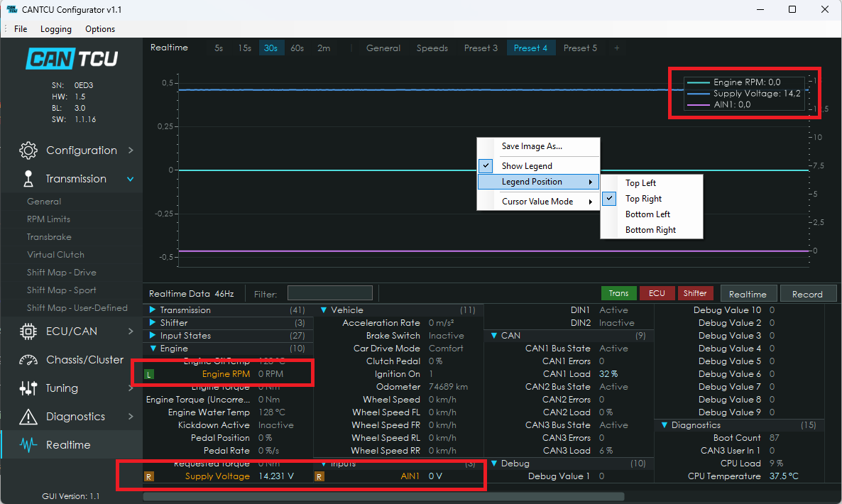842x504 pixels.
Task: Toggle the Show Legend checkmark
Action: pyautogui.click(x=486, y=166)
